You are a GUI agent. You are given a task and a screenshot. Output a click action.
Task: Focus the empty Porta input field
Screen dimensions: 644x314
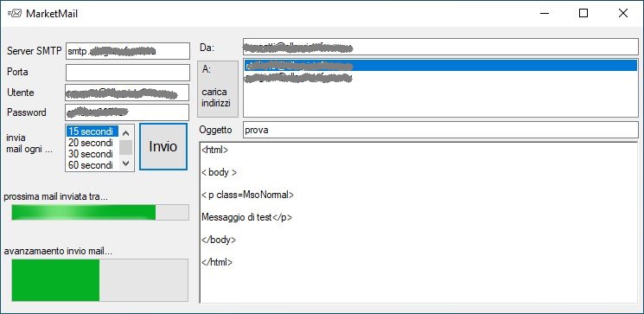pos(128,73)
